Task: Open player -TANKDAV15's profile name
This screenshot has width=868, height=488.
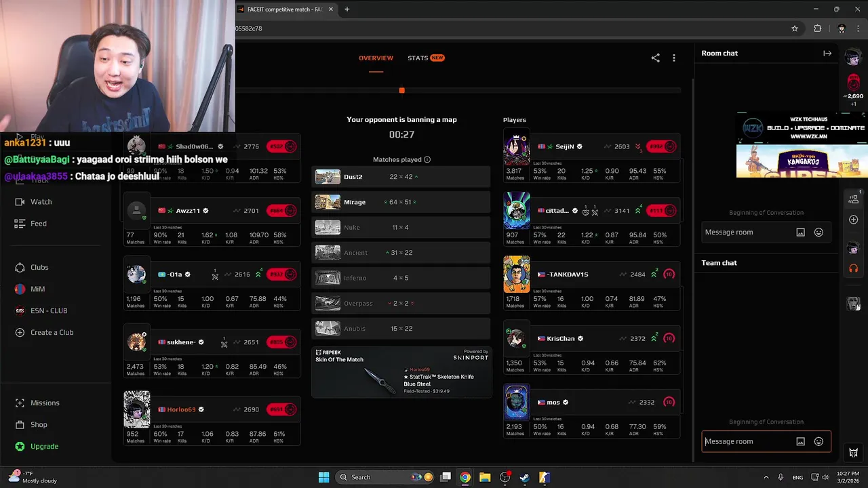Action: [567, 274]
